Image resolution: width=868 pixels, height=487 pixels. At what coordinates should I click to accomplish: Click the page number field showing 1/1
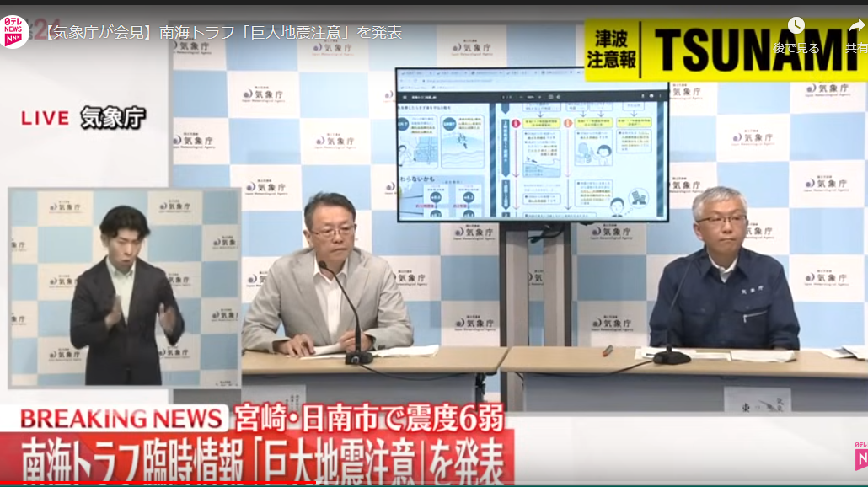click(506, 97)
